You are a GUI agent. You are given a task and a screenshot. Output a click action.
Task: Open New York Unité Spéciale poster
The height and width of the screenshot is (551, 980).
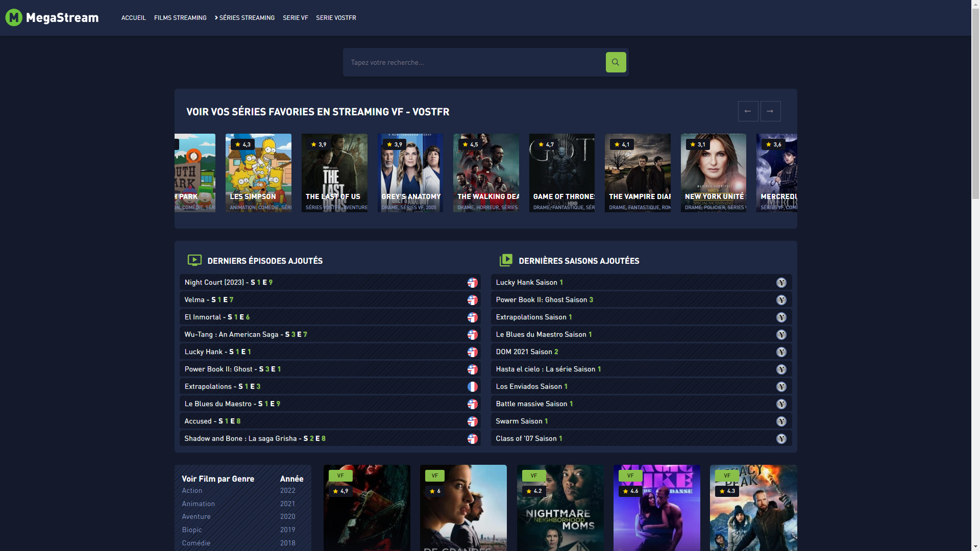[713, 173]
